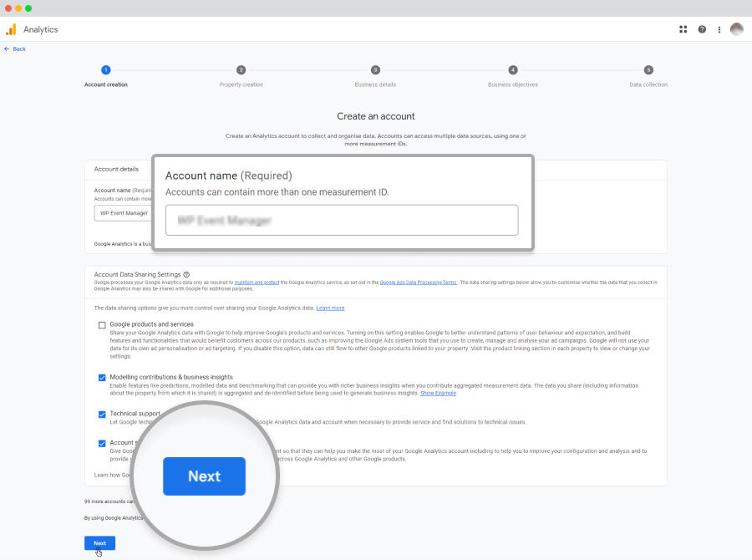Image resolution: width=752 pixels, height=560 pixels.
Task: Open the Google apps grid icon
Action: pos(683,29)
